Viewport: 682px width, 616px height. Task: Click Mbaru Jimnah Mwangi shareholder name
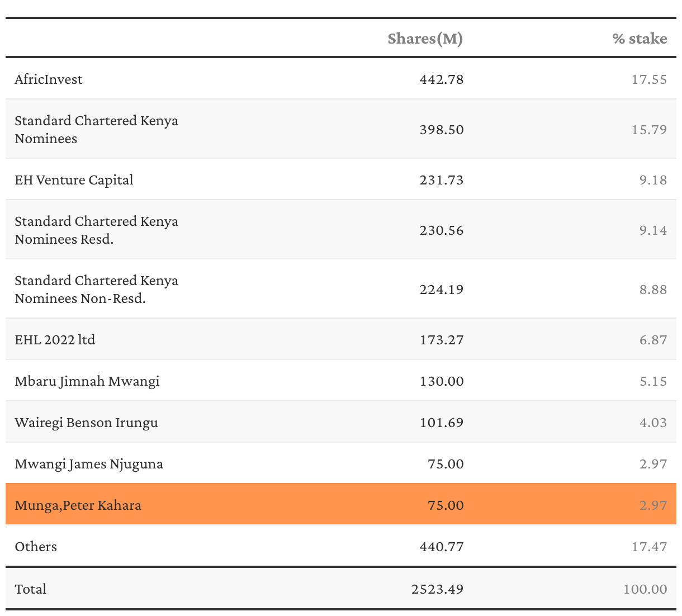coord(87,381)
